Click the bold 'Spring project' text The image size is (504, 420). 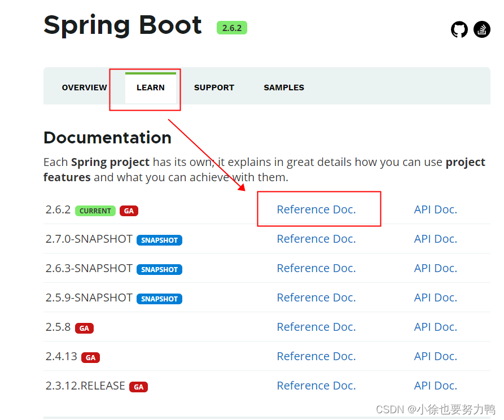pos(110,163)
